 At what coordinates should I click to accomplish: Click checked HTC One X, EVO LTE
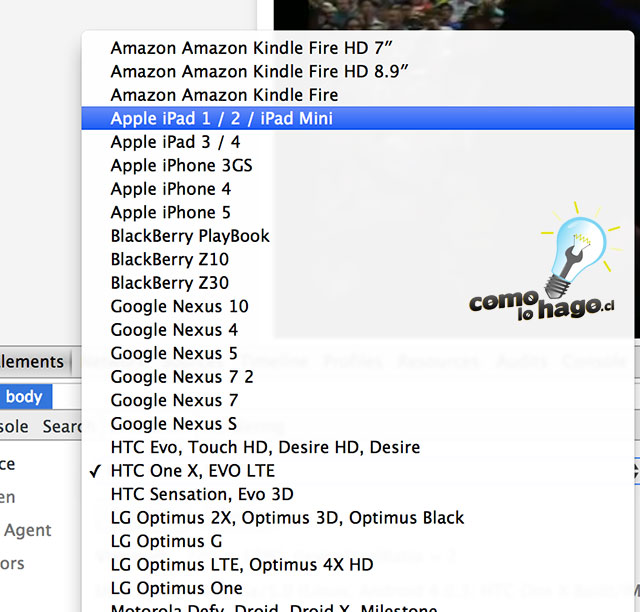click(x=192, y=471)
